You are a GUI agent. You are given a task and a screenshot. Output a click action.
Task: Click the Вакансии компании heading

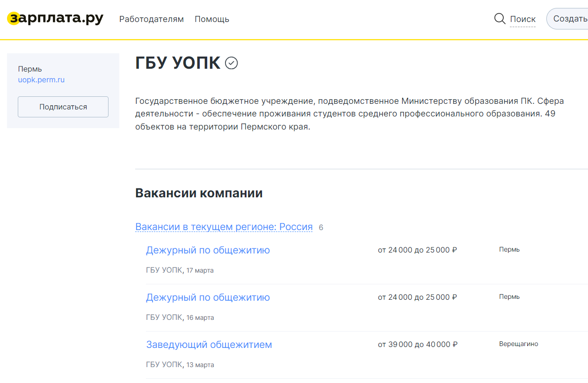pos(199,193)
